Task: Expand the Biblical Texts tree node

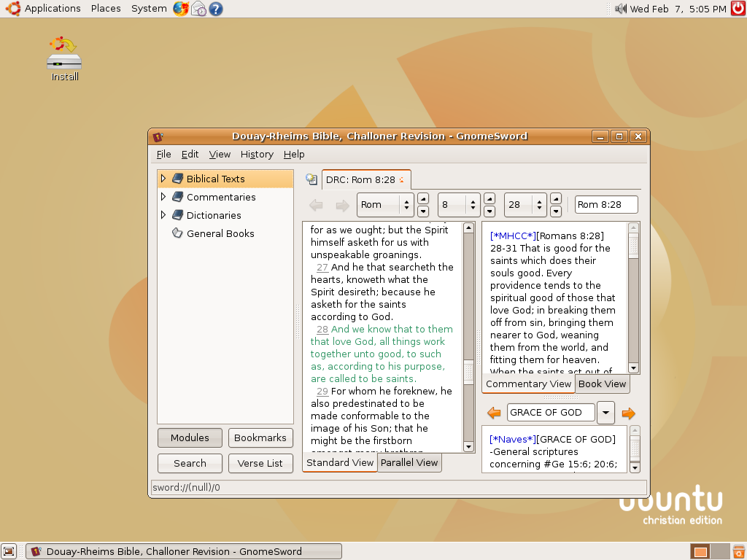Action: [x=163, y=179]
